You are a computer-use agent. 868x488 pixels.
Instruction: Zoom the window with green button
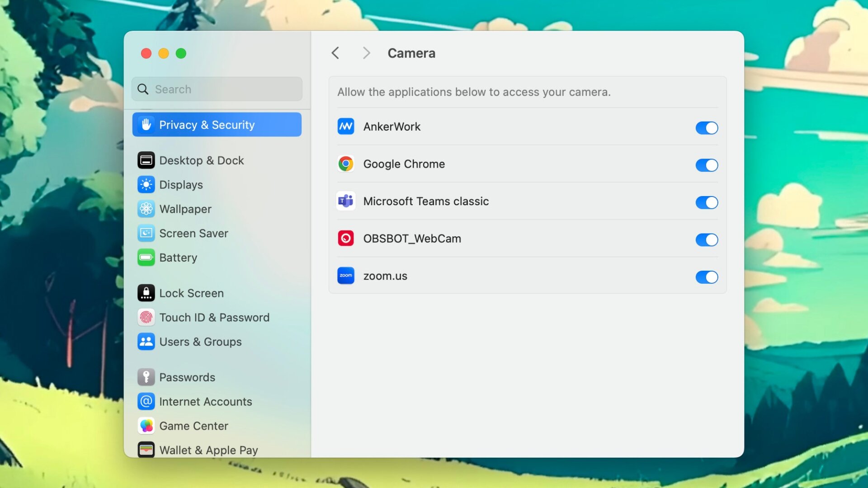[x=181, y=53]
